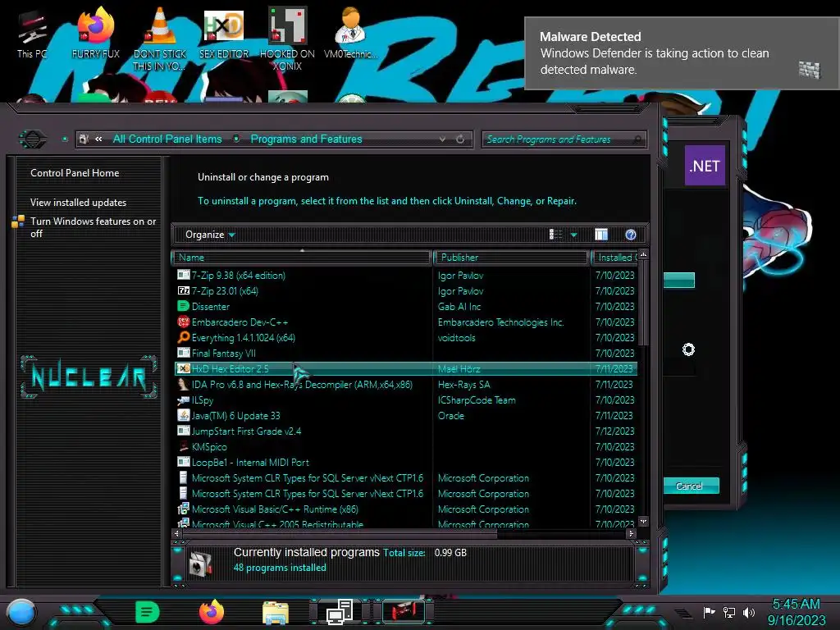This screenshot has height=630, width=840.
Task: Open Firefox from the taskbar
Action: 211,612
